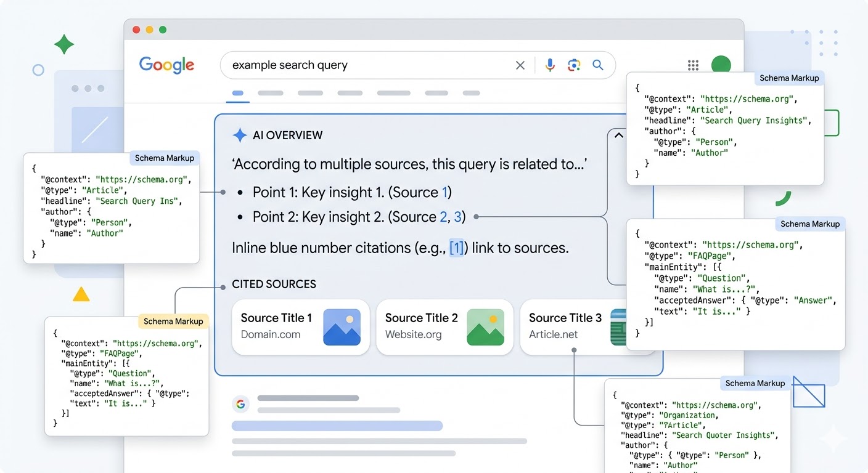Click the Source Title 3 thumbnail image

[x=618, y=327]
